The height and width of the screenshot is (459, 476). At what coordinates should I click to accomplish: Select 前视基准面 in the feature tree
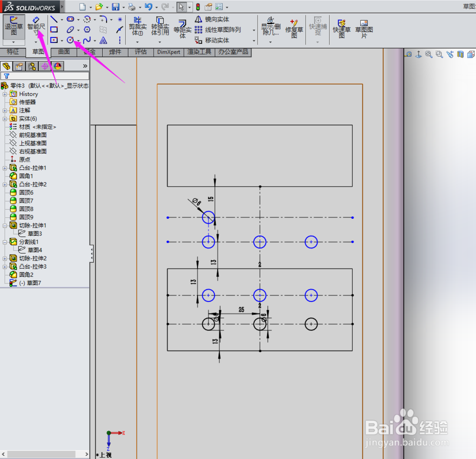click(28, 135)
